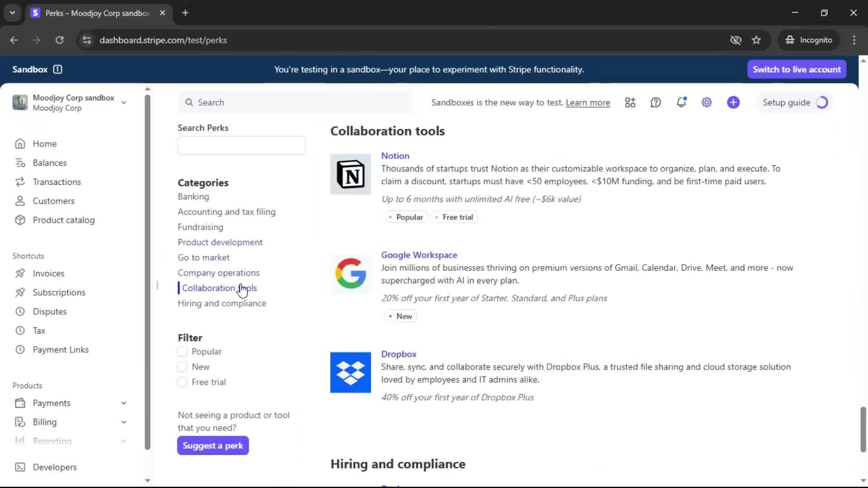Open Developers in the sidebar
The height and width of the screenshot is (488, 868).
pos(54,467)
